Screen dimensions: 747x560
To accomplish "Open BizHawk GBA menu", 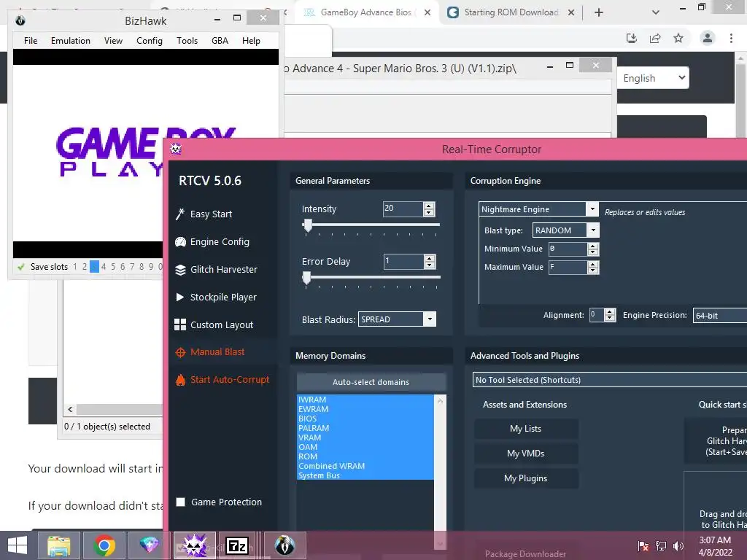I will point(220,41).
